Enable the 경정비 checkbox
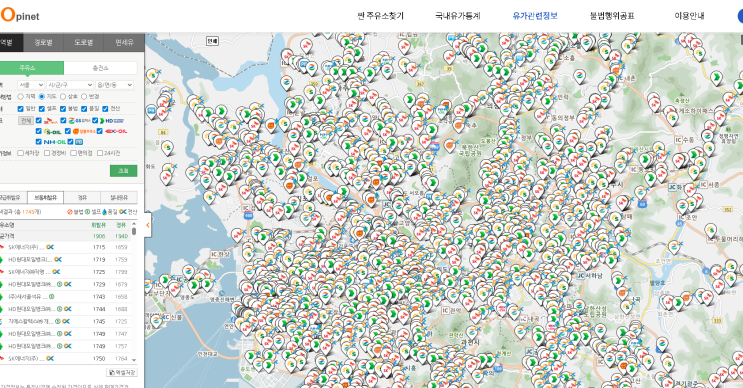This screenshot has width=743, height=388. pos(47,153)
